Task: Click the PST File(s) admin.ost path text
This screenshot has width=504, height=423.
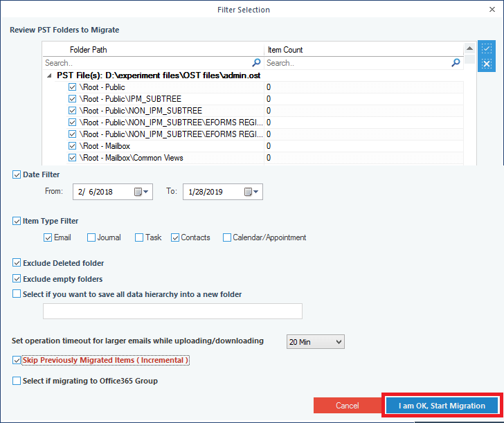Action: point(159,75)
